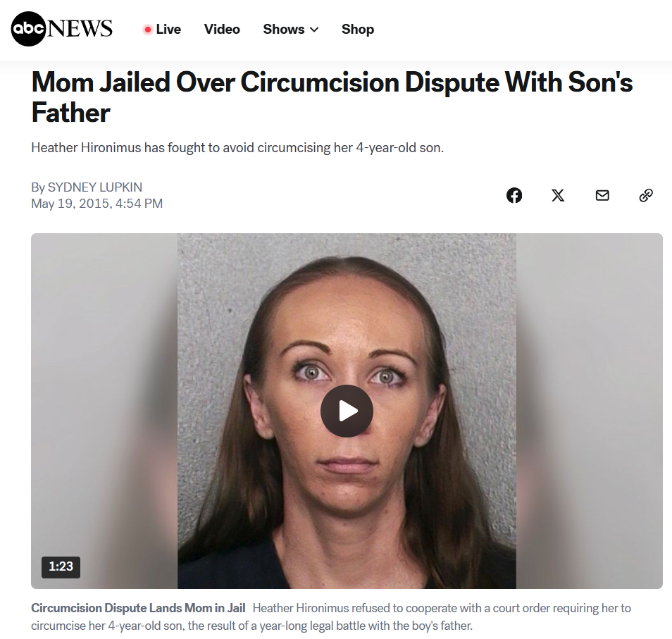
Task: Click the article headline about circumcision dispute
Action: (332, 97)
